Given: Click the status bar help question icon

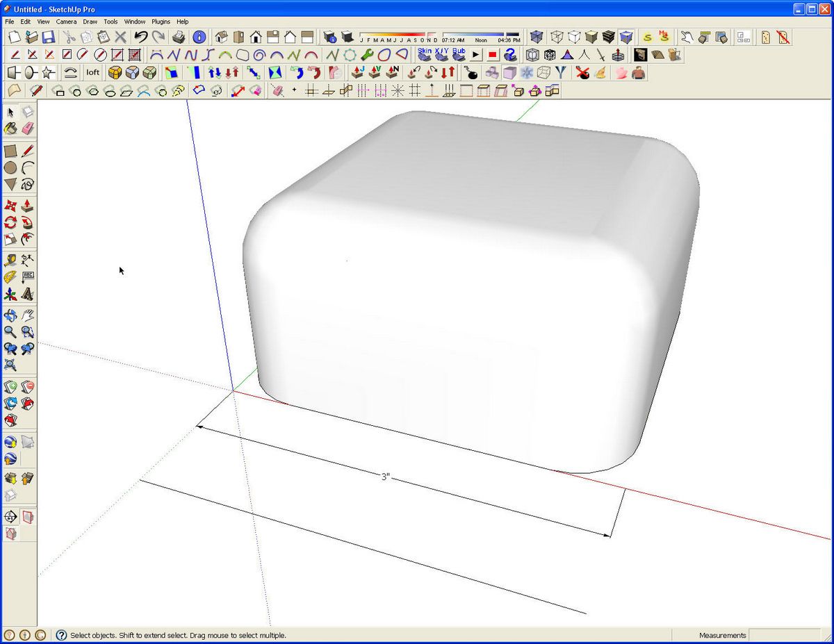Looking at the screenshot, I should coord(61,635).
